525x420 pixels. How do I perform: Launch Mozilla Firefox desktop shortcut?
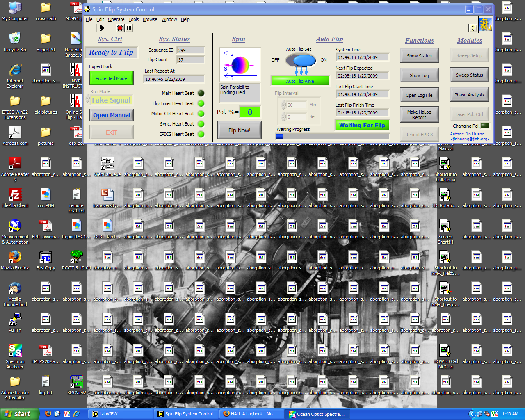coord(15,260)
